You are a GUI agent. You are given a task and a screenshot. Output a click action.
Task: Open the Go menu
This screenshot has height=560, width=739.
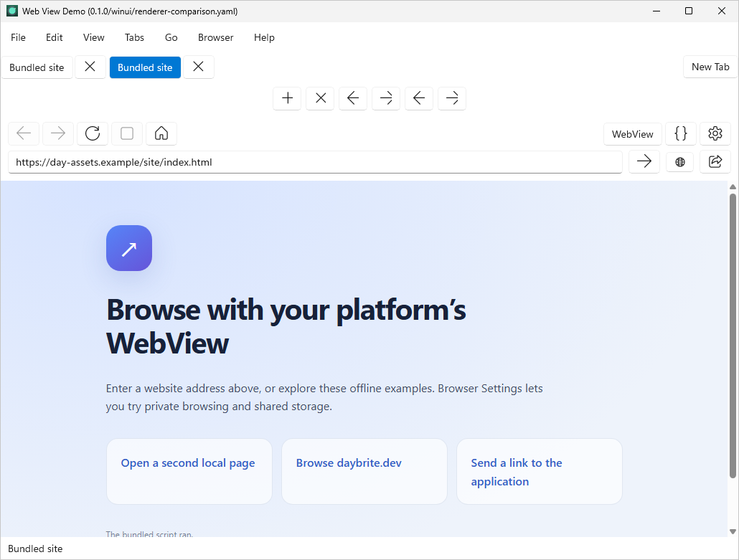[x=171, y=38]
